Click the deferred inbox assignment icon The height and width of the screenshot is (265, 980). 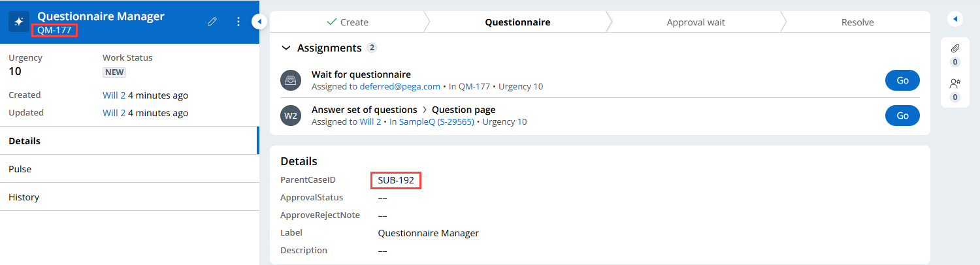click(289, 80)
